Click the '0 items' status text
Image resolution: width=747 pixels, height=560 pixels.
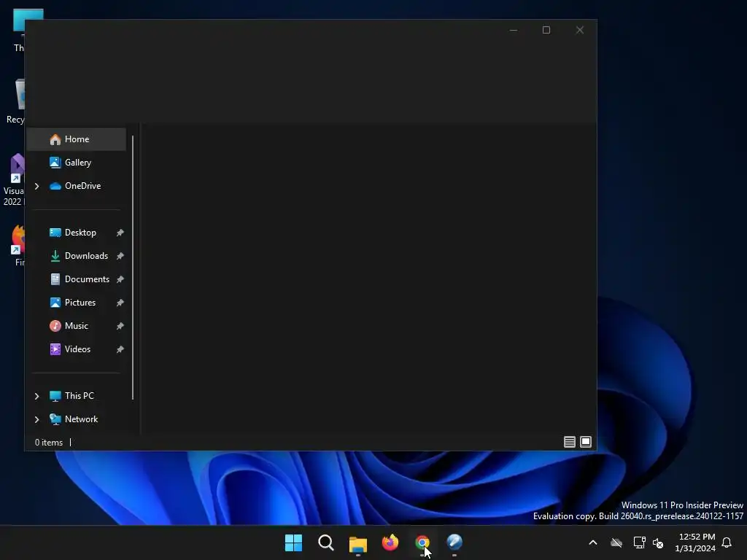tap(49, 443)
